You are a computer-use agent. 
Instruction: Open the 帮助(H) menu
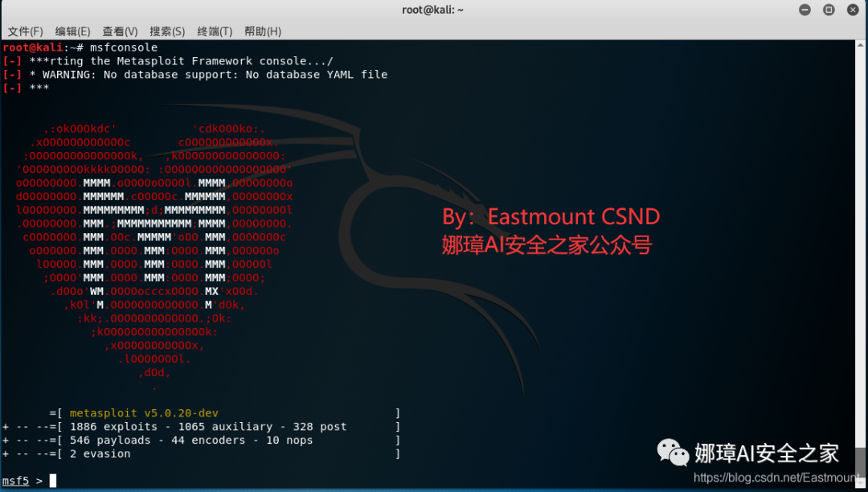[263, 31]
